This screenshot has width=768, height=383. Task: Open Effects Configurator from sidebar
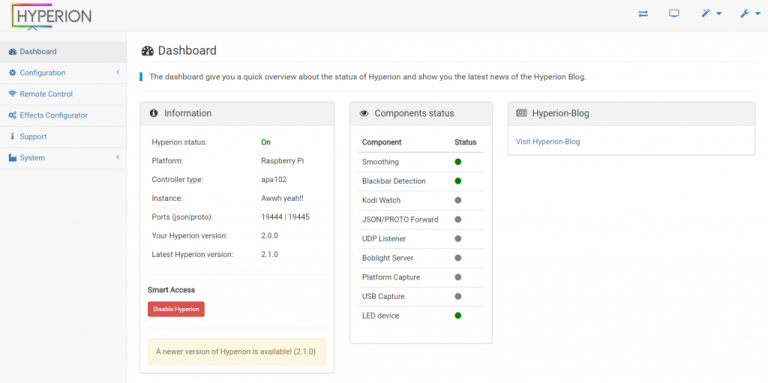[63, 115]
